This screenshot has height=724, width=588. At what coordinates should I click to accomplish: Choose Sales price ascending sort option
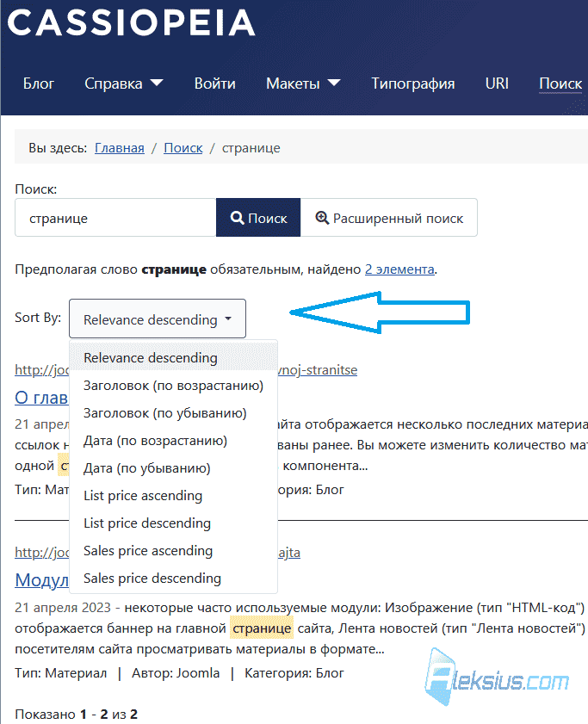pyautogui.click(x=173, y=550)
